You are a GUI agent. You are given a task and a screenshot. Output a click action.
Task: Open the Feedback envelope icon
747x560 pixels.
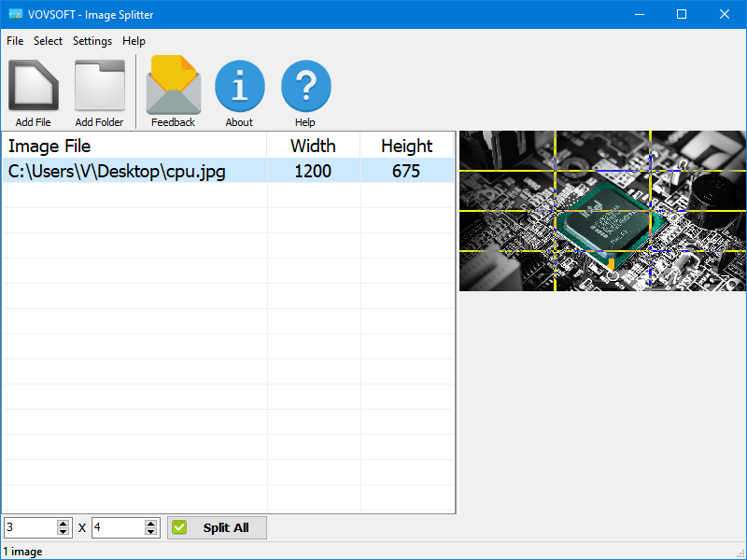point(173,86)
